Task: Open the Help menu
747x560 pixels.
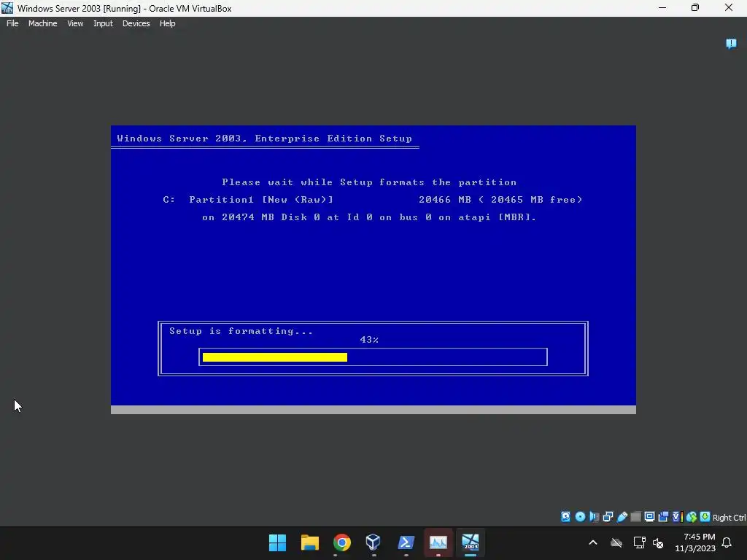Action: pos(167,23)
